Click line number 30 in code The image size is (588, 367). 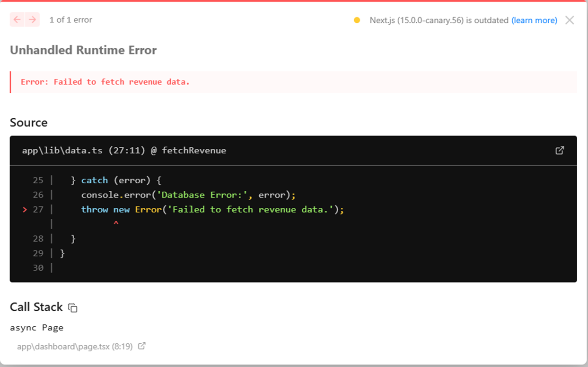38,268
